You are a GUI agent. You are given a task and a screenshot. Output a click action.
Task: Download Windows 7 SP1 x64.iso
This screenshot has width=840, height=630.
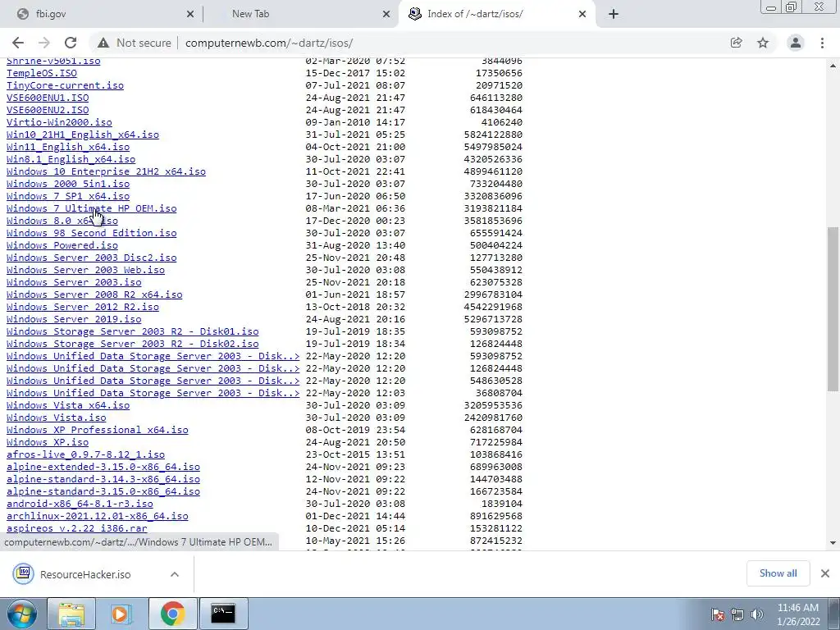pos(68,196)
